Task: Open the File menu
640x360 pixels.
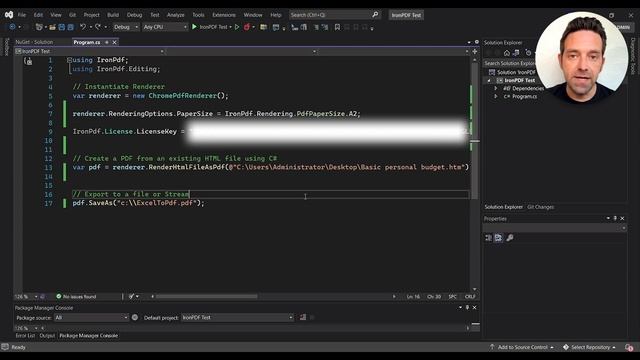Action: click(x=22, y=15)
